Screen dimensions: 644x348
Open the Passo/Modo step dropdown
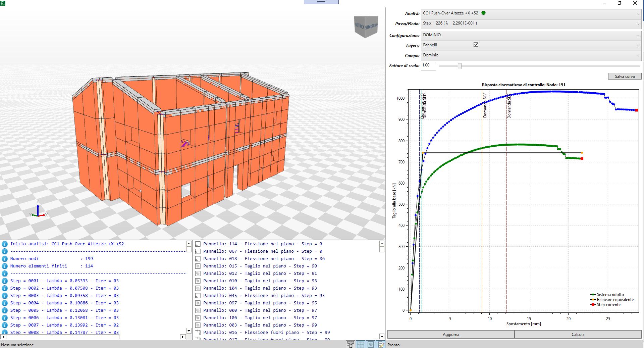[531, 23]
